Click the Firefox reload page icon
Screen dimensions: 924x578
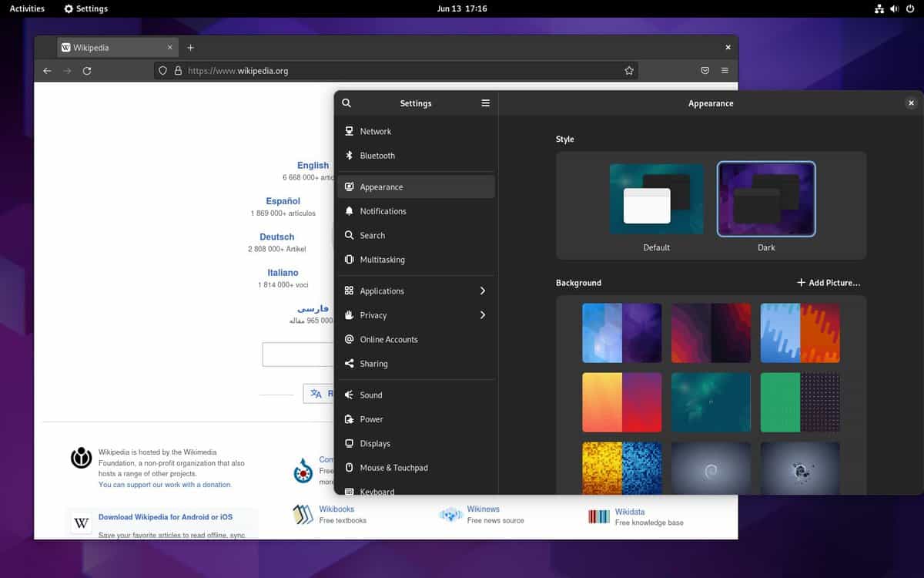pyautogui.click(x=87, y=71)
